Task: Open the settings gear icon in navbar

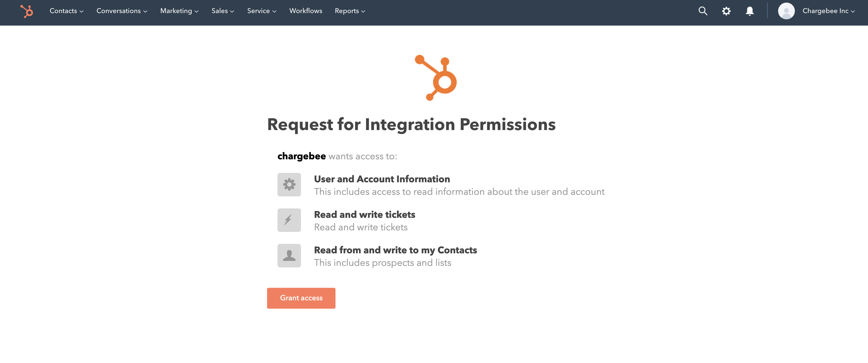Action: tap(726, 11)
